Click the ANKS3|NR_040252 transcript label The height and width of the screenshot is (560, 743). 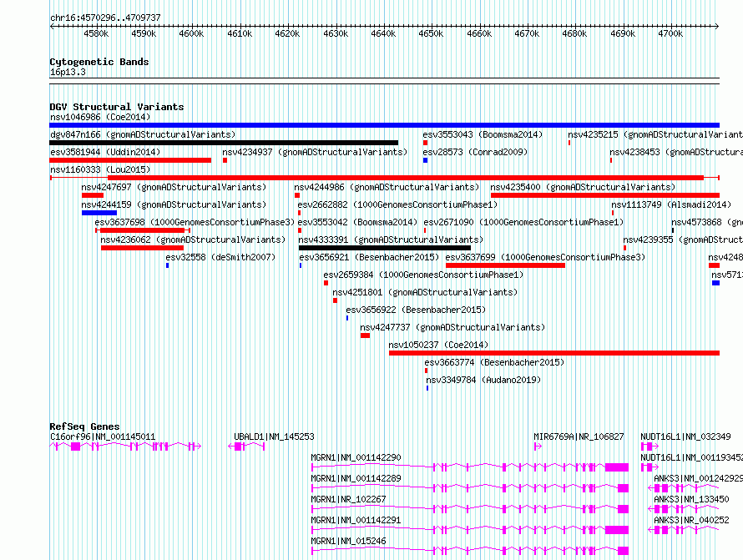tap(691, 520)
